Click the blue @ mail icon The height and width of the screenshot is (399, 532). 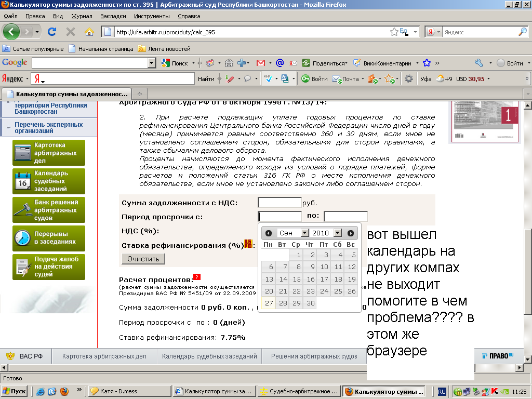coord(280,63)
